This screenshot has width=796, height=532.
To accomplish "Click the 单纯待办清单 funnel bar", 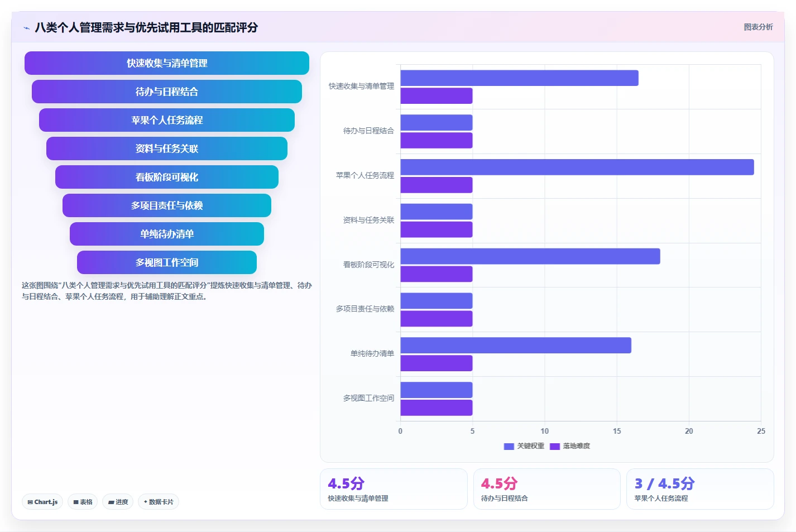I will (167, 234).
